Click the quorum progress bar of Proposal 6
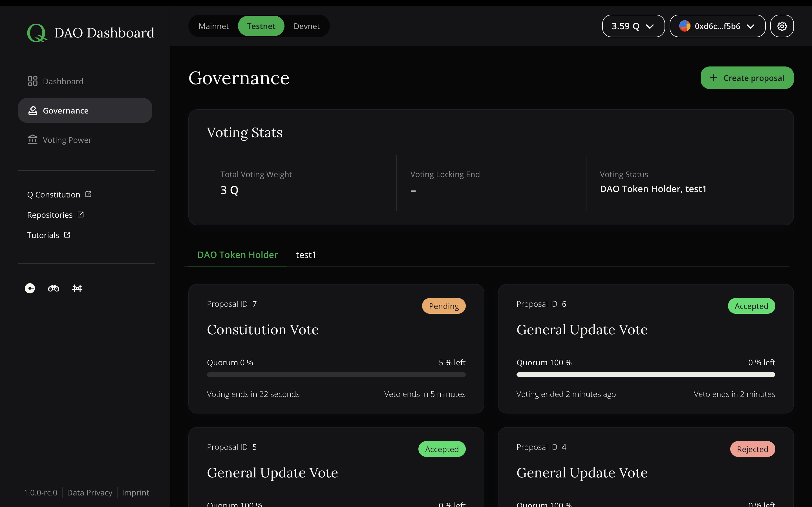Screen dimensions: 812x507 [x=646, y=375]
